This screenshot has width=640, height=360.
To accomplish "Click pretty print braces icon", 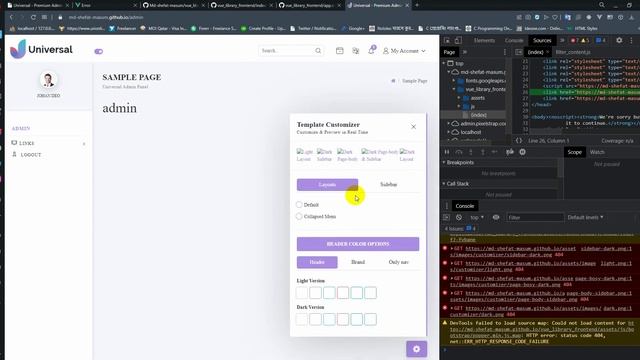I will coord(518,140).
